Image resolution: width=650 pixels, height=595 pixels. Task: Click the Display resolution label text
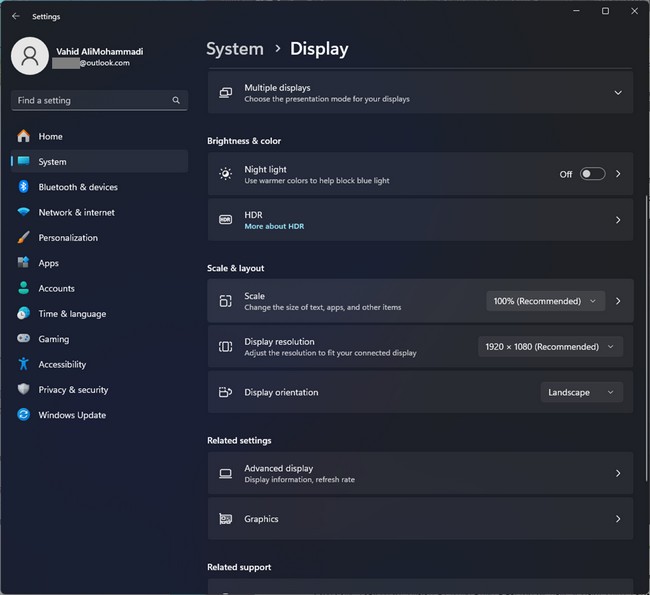pyautogui.click(x=279, y=342)
